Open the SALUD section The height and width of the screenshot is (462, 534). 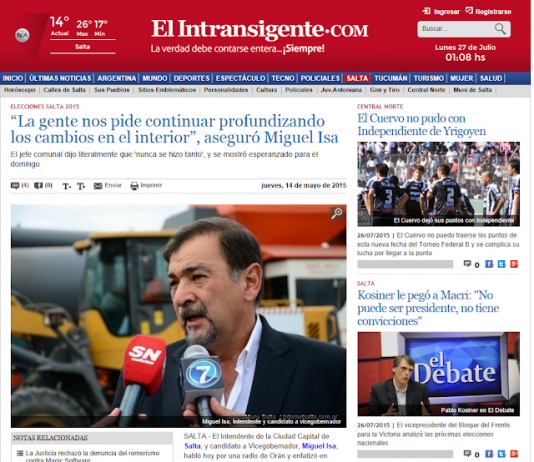coord(491,78)
